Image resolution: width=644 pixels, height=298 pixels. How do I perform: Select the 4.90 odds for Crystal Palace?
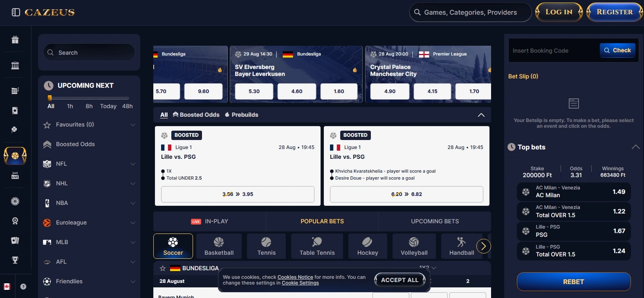click(390, 91)
